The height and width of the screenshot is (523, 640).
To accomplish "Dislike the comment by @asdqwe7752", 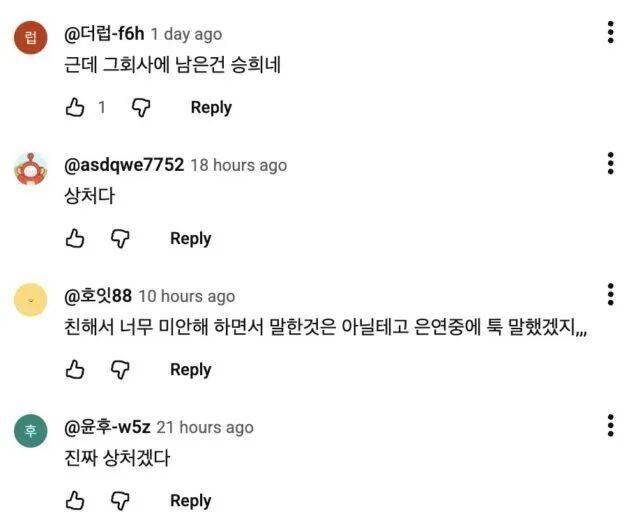I will [120, 238].
